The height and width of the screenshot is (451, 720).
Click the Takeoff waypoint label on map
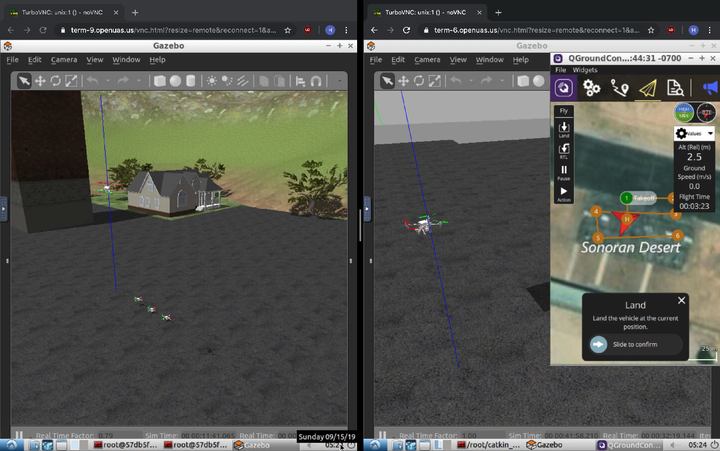click(x=643, y=198)
